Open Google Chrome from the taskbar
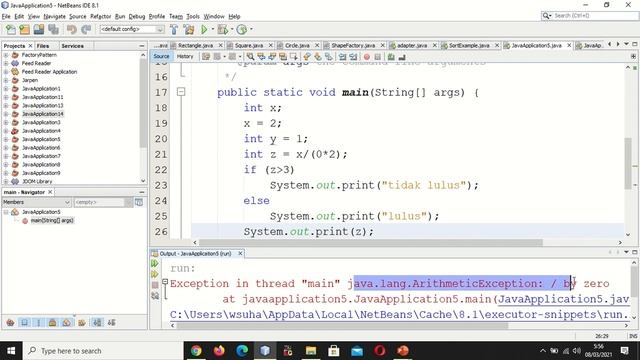The image size is (640, 360). coord(196,351)
